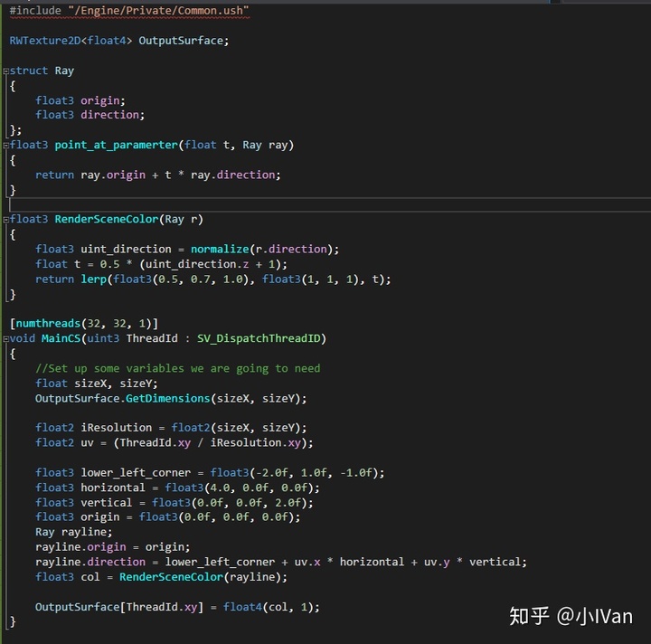Collapse the point_at_paramerter function block
Image resolution: width=651 pixels, height=644 pixels.
[x=5, y=146]
